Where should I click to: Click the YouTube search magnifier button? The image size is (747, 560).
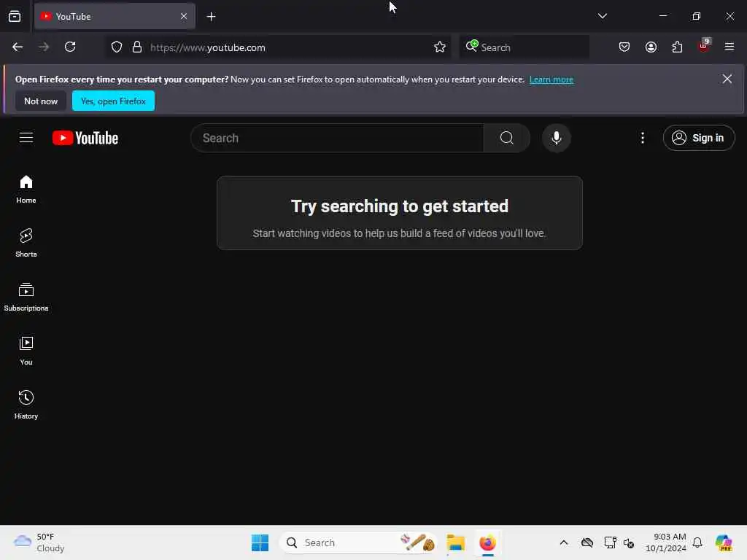(x=507, y=138)
